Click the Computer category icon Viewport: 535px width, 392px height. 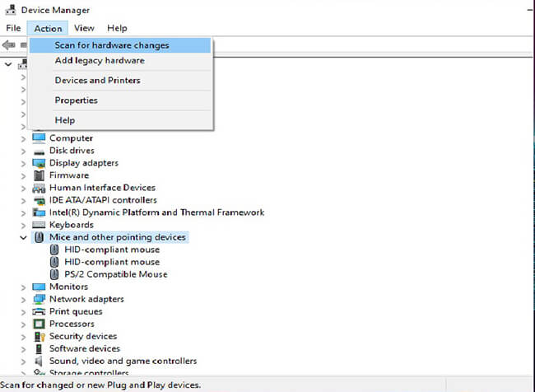(x=39, y=138)
